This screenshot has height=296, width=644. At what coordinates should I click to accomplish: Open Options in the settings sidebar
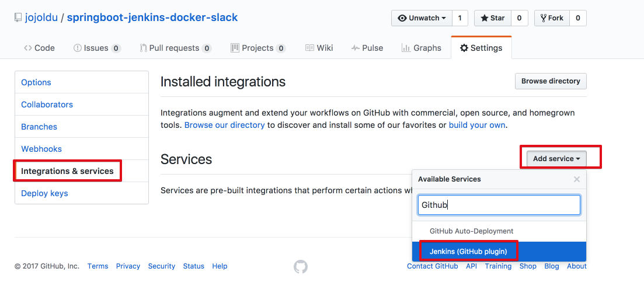point(82,82)
